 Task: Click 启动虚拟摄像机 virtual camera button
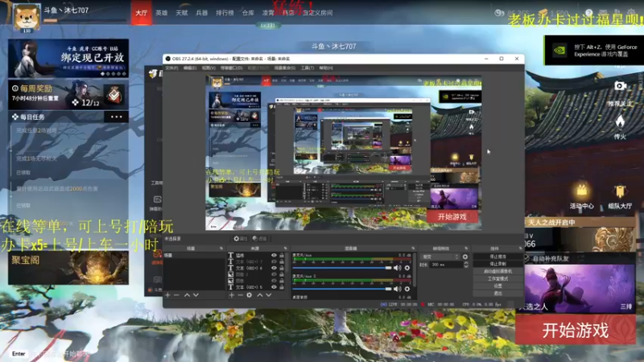pos(497,271)
